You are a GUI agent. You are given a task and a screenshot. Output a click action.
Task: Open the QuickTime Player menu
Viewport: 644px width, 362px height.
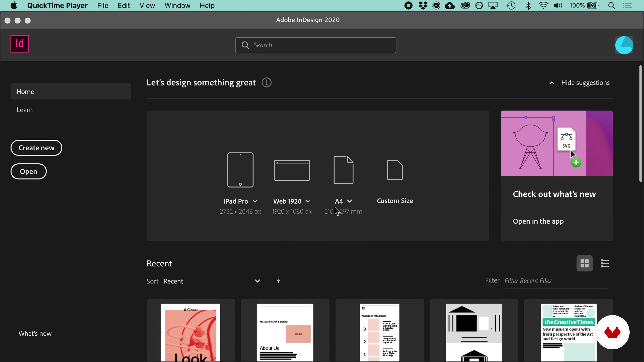(58, 6)
